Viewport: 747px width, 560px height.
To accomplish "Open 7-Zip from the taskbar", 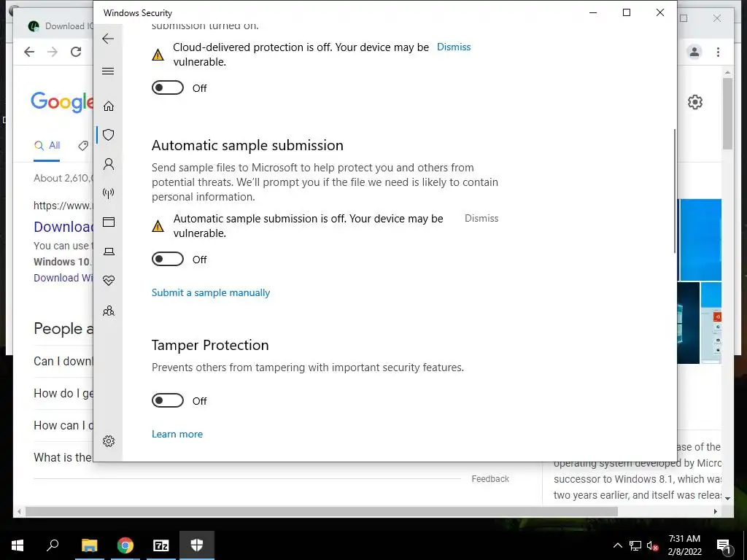I will [161, 545].
